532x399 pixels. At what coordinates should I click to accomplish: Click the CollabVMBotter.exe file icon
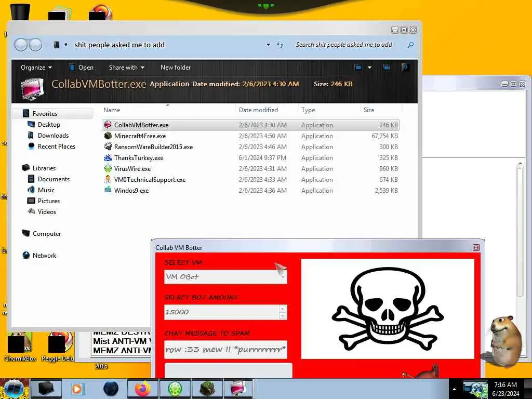(108, 125)
